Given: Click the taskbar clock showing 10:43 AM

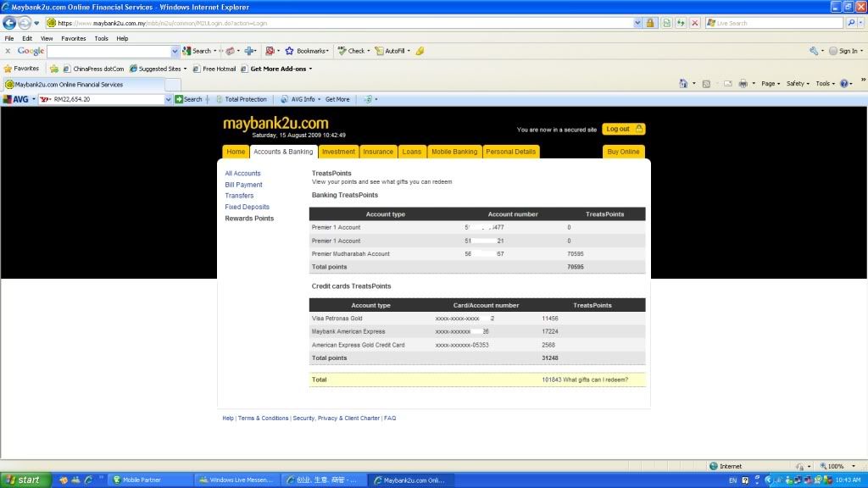Looking at the screenshot, I should coord(848,480).
